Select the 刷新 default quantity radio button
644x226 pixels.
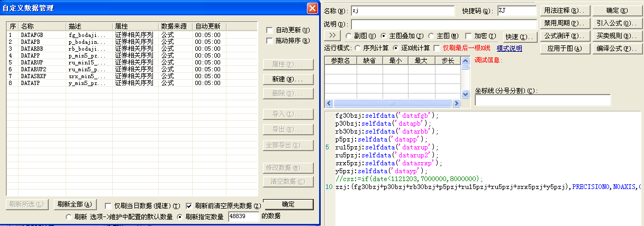click(x=68, y=216)
